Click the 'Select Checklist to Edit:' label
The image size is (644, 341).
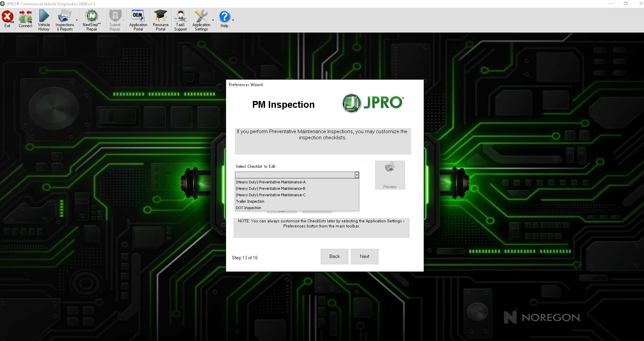click(x=256, y=166)
